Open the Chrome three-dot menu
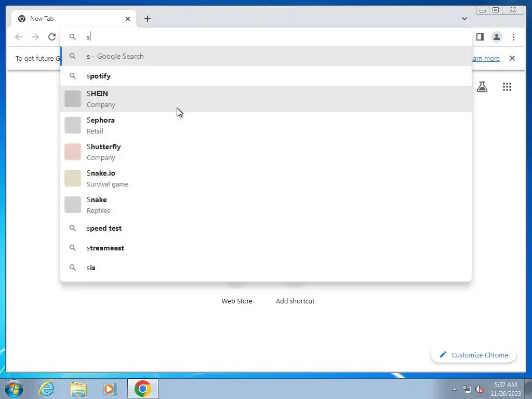 513,37
